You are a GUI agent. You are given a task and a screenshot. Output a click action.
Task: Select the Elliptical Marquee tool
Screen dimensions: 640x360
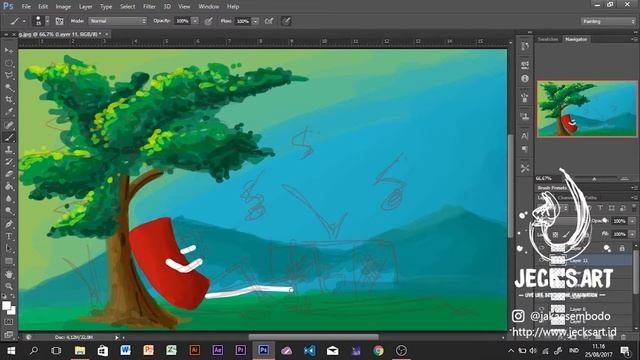pyautogui.click(x=9, y=63)
